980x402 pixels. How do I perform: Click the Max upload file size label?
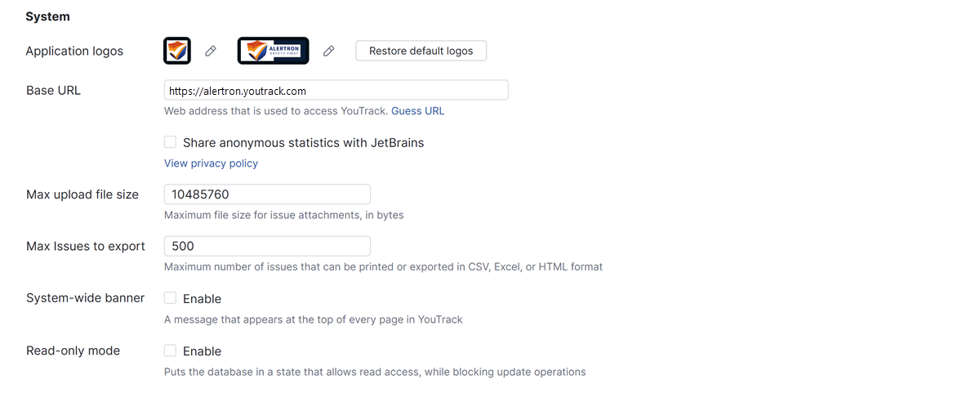pyautogui.click(x=82, y=194)
